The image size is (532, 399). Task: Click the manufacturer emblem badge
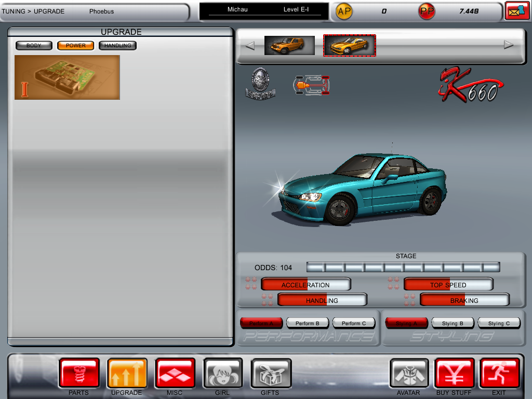pyautogui.click(x=260, y=84)
